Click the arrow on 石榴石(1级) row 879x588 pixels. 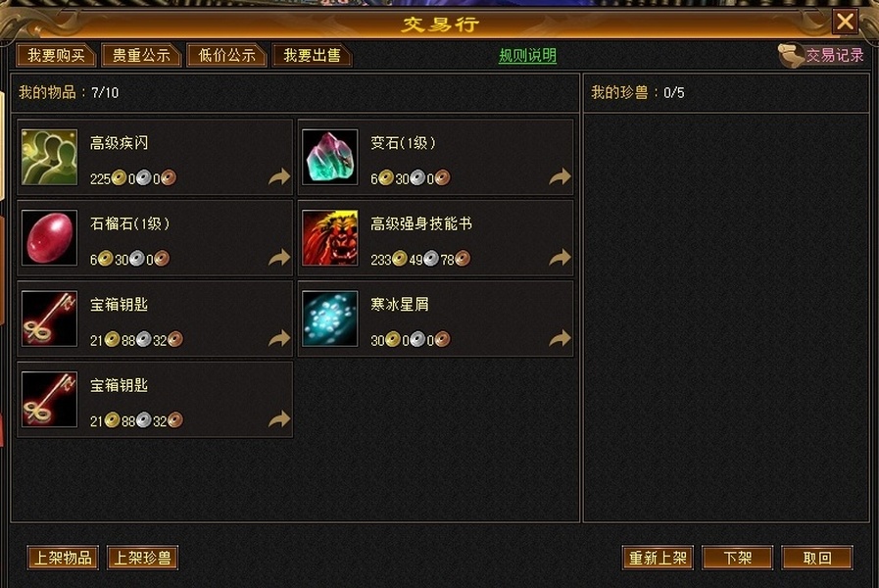tap(279, 258)
